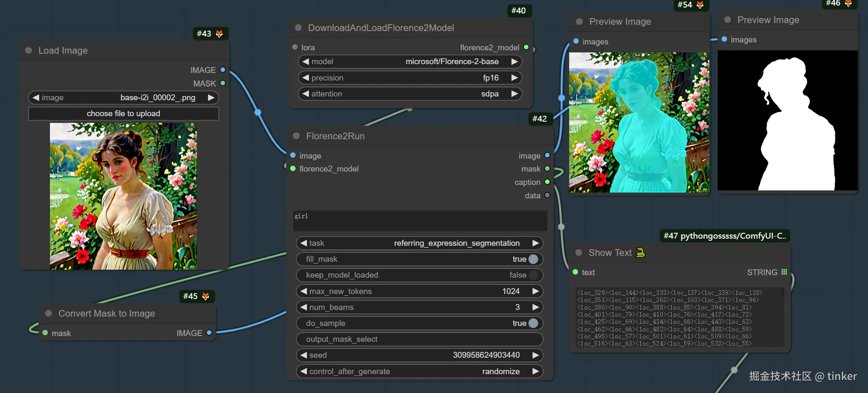Increase max_new_tokens with its right arrow
868x393 pixels.
(536, 291)
